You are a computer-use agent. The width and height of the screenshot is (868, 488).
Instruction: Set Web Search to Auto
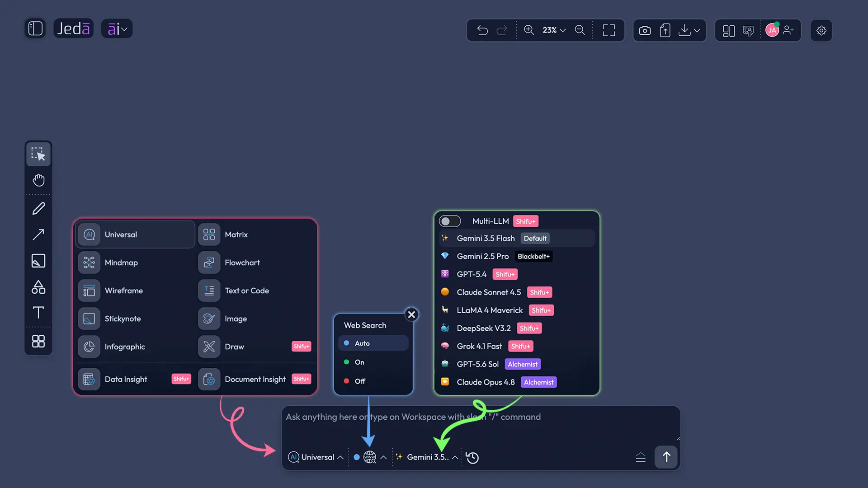click(x=373, y=343)
